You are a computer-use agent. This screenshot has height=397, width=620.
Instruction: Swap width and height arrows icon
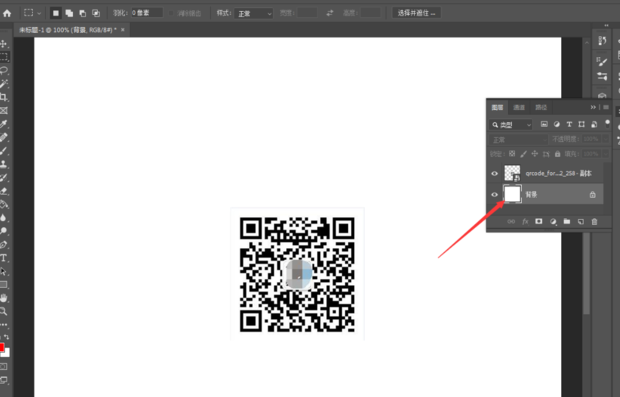pos(329,13)
